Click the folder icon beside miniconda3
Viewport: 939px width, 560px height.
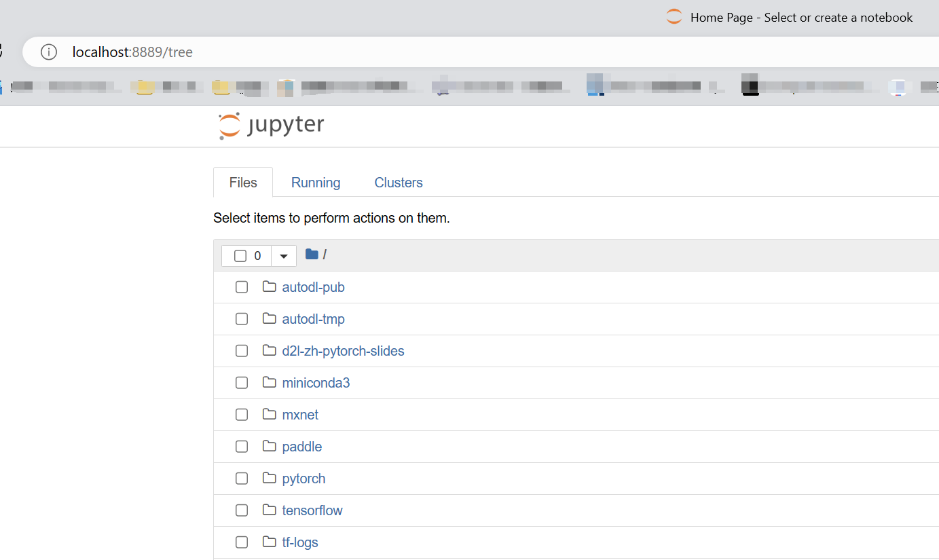pos(270,382)
